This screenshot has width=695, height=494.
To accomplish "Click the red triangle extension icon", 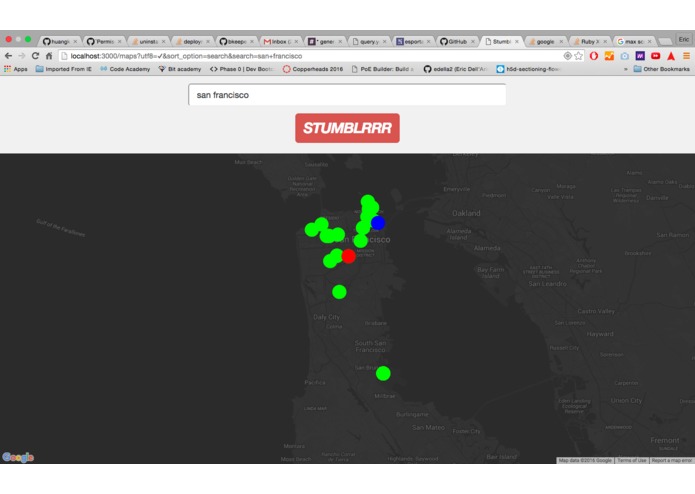I will (x=671, y=56).
